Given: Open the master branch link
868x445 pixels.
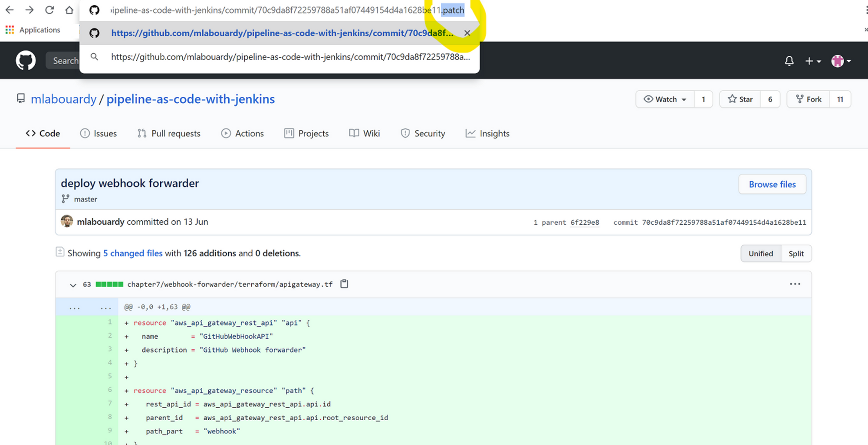Looking at the screenshot, I should [x=85, y=199].
